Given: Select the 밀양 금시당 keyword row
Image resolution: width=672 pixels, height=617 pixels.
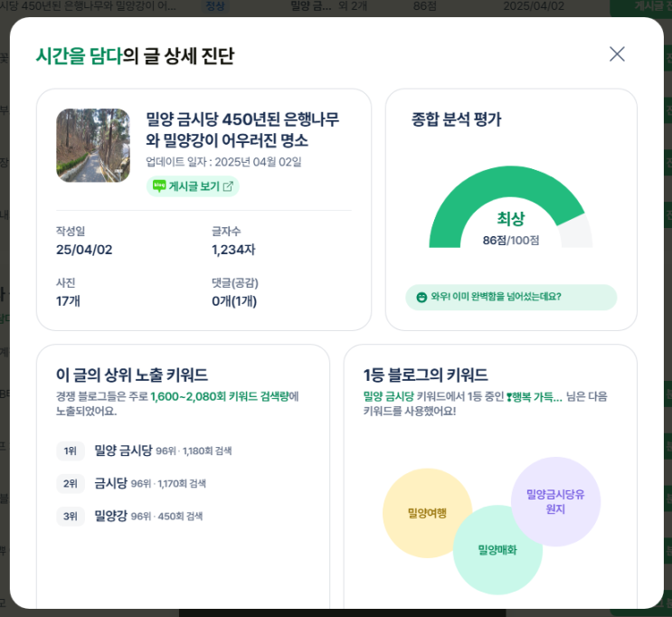Looking at the screenshot, I should [123, 451].
